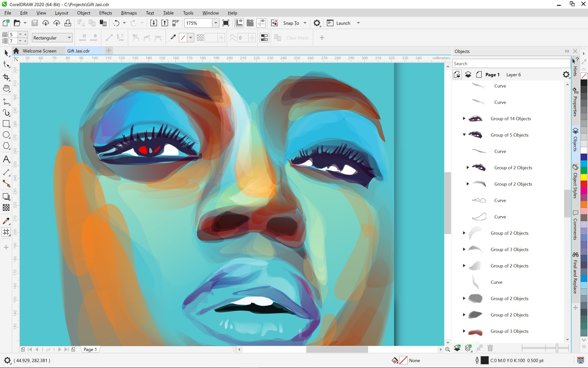Select the Crop tool
Screen dimensions: 588x368
[x=6, y=77]
